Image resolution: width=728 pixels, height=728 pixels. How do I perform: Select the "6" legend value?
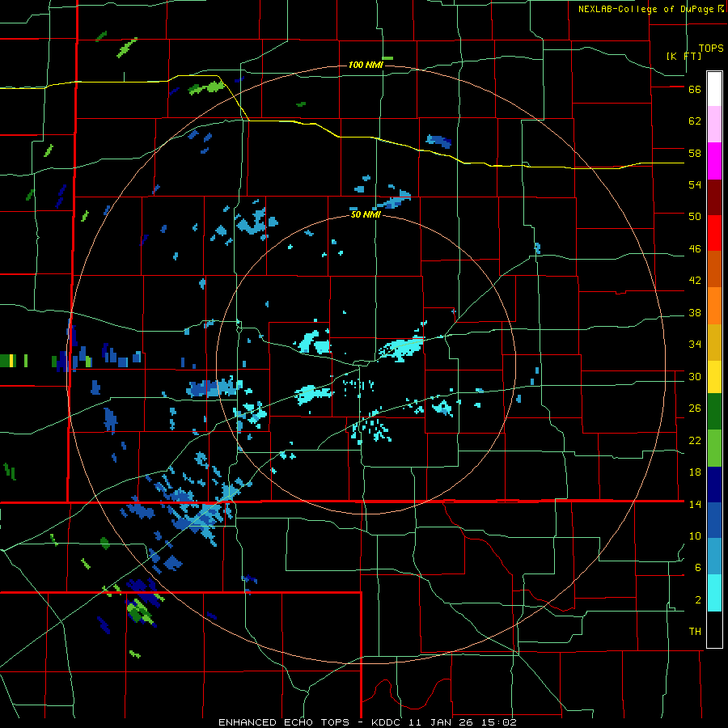(x=698, y=568)
